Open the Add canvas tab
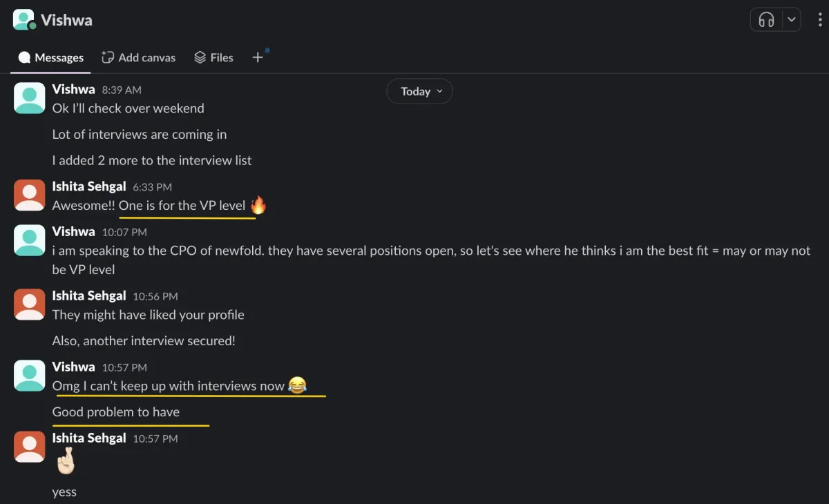 pyautogui.click(x=139, y=58)
